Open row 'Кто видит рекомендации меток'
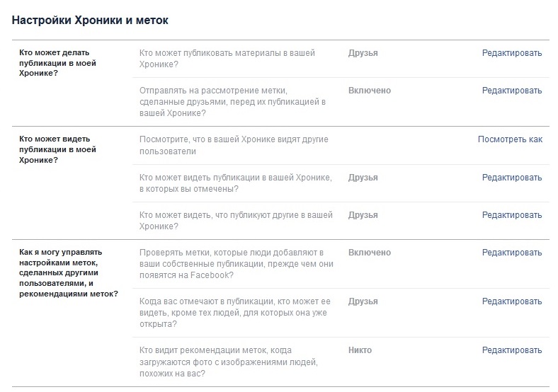 coord(341,362)
